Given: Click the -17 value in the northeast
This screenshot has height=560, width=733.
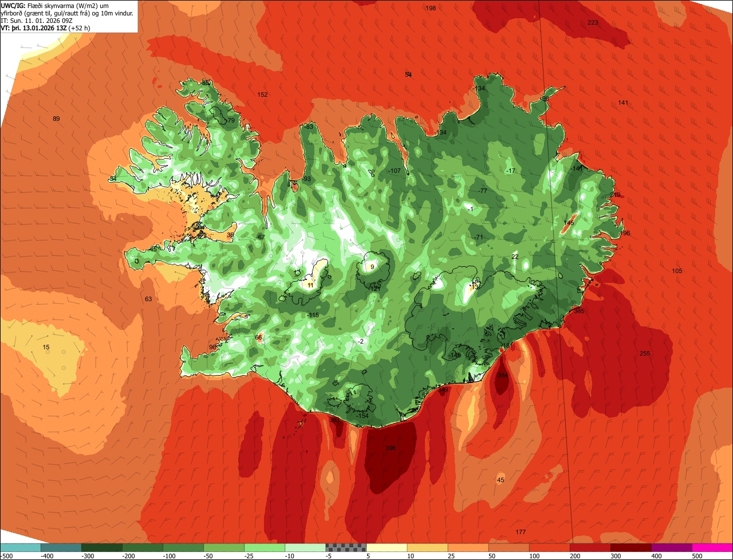Looking at the screenshot, I should coord(511,171).
